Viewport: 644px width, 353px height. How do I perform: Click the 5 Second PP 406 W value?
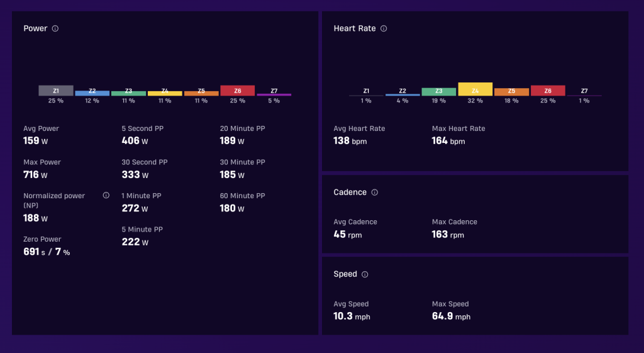point(135,140)
